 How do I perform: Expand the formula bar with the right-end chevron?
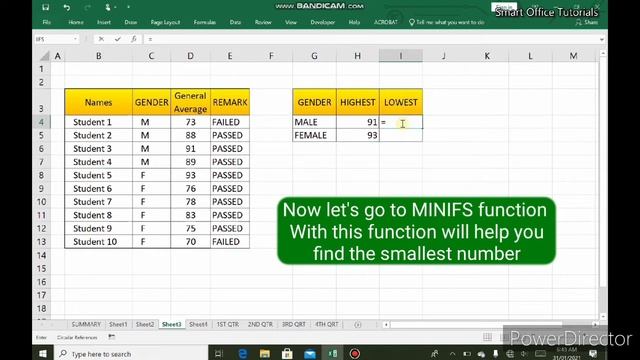pyautogui.click(x=602, y=39)
